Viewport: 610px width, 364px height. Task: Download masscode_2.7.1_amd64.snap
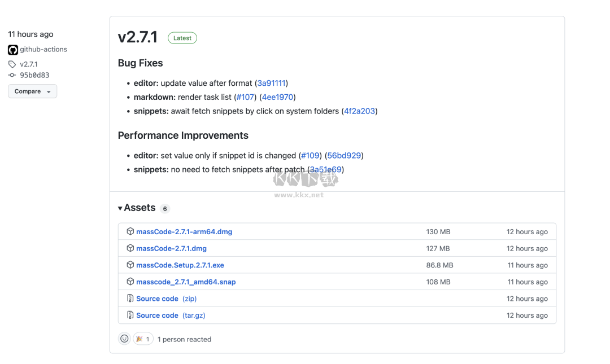(186, 282)
